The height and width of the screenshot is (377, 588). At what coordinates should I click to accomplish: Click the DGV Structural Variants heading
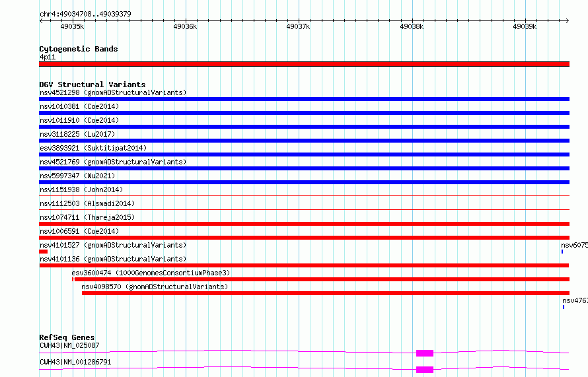[x=92, y=85]
